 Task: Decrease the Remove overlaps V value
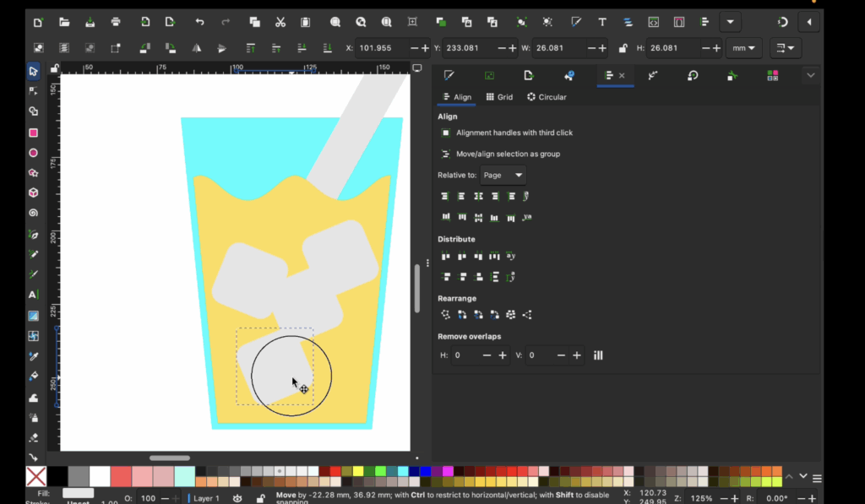561,355
